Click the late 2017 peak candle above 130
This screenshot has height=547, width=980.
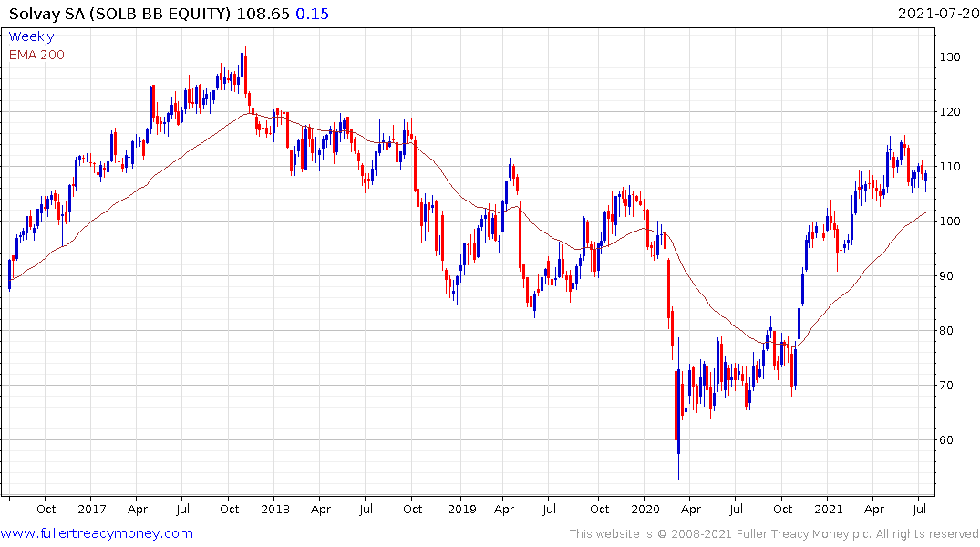(245, 70)
